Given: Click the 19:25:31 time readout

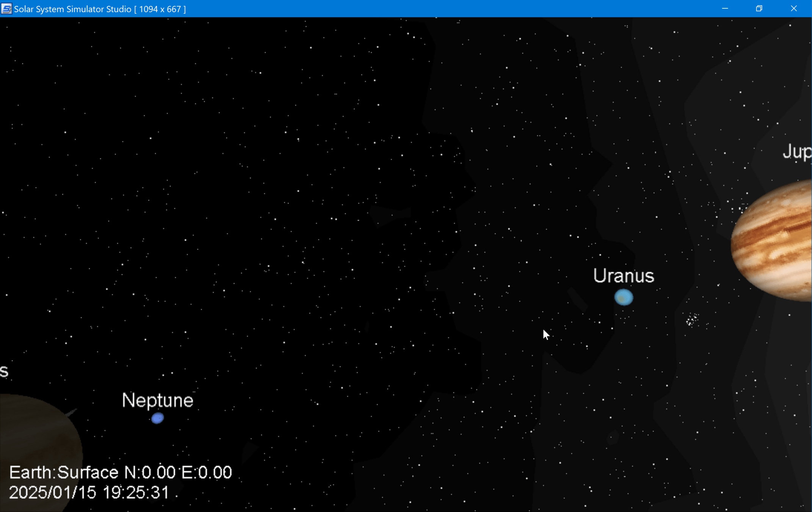Looking at the screenshot, I should click(136, 493).
